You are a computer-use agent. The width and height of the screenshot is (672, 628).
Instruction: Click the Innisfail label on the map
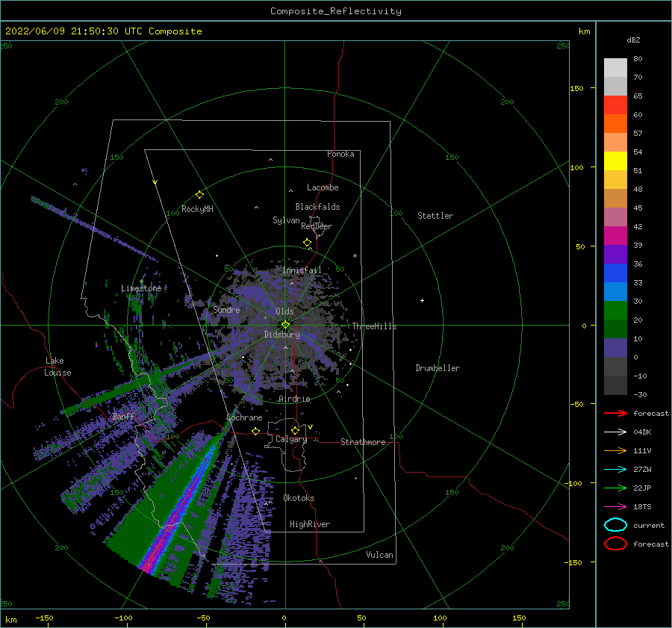coord(302,270)
